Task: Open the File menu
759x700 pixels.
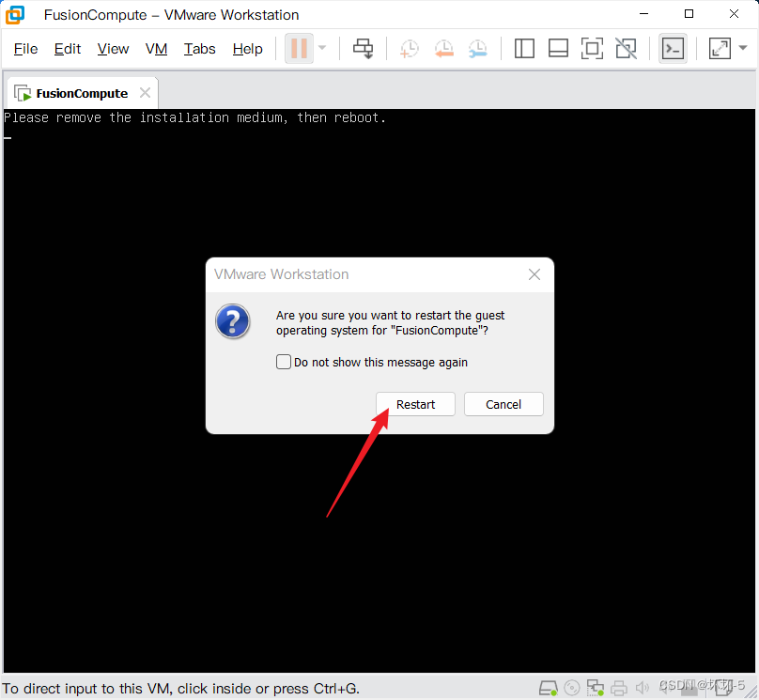Action: pos(25,49)
